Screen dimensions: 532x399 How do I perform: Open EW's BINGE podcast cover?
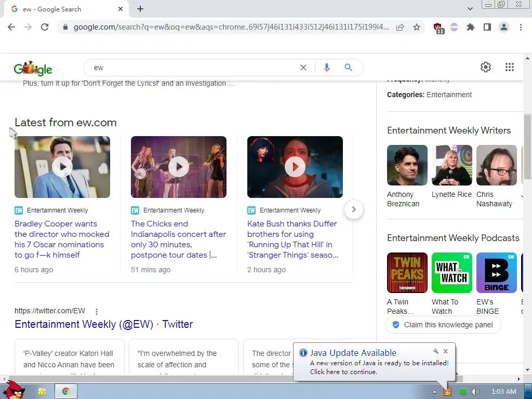pyautogui.click(x=497, y=273)
